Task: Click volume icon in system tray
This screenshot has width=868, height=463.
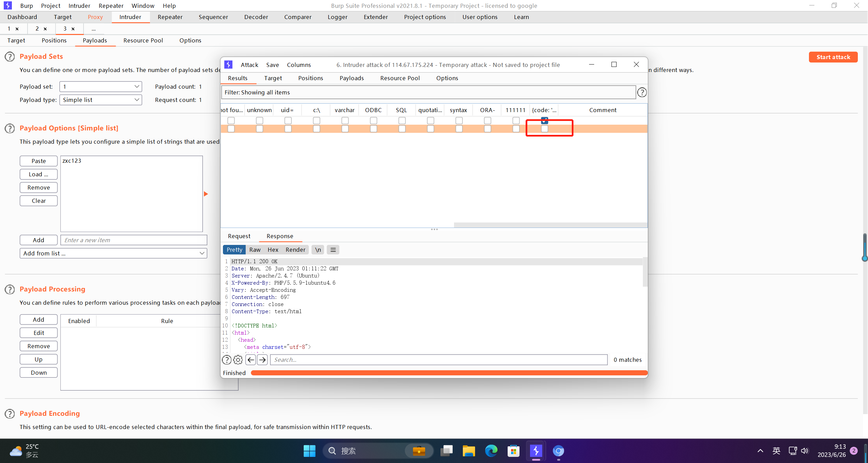Action: click(x=805, y=451)
